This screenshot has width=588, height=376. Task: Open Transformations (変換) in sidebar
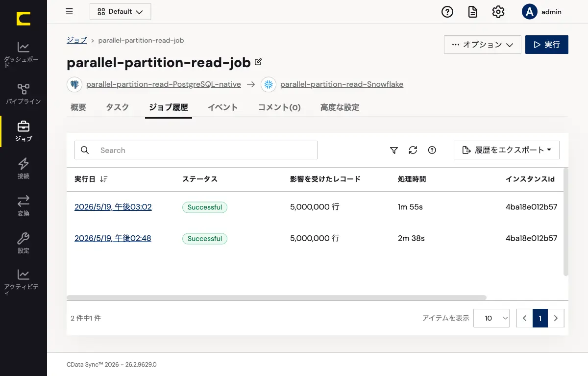pos(24,206)
